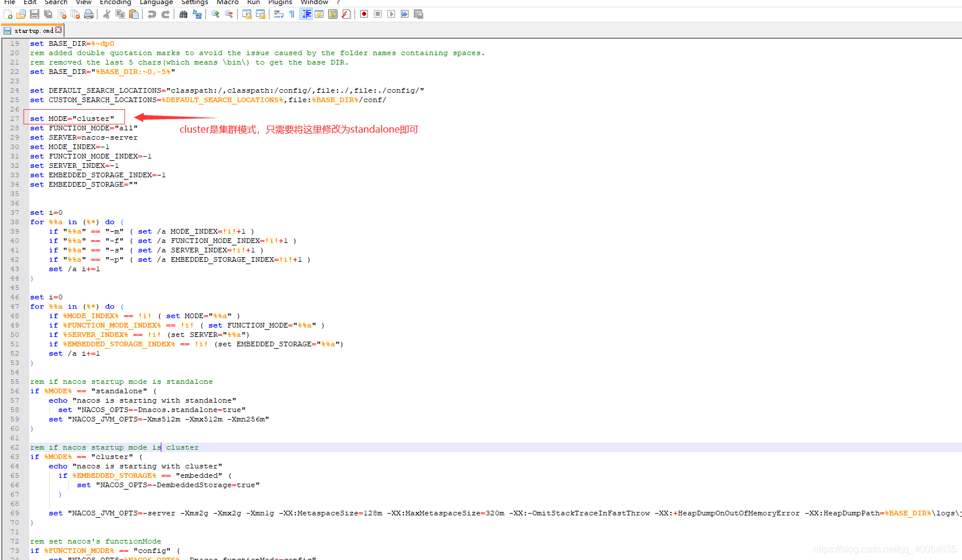The width and height of the screenshot is (962, 560).
Task: Cut the selection with the scissors icon
Action: click(x=107, y=14)
